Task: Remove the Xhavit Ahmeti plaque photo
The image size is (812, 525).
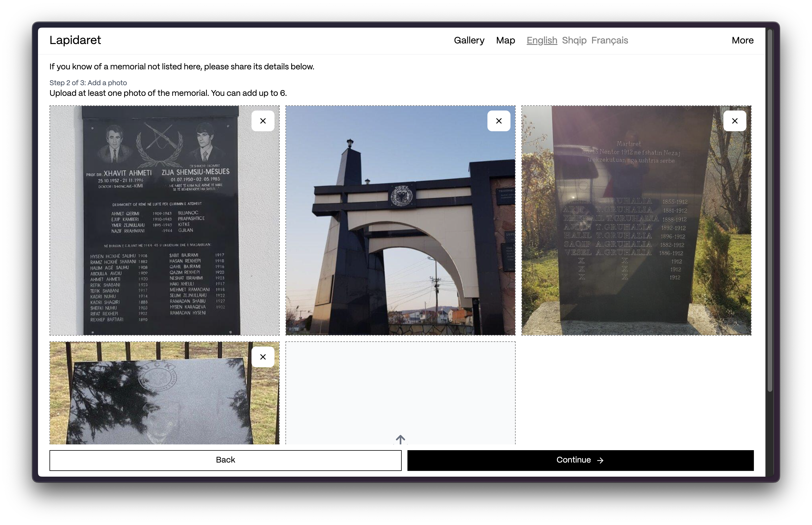Action: click(263, 121)
